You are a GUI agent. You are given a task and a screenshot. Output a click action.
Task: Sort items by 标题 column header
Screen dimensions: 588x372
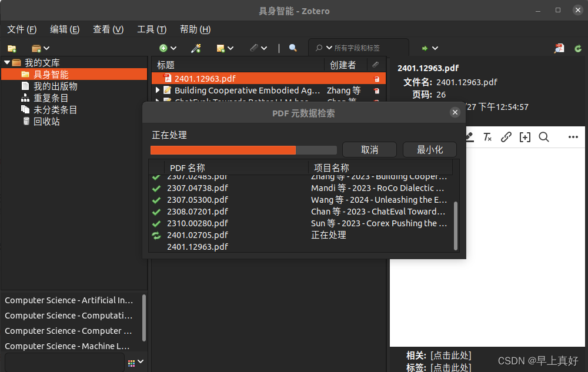point(238,65)
